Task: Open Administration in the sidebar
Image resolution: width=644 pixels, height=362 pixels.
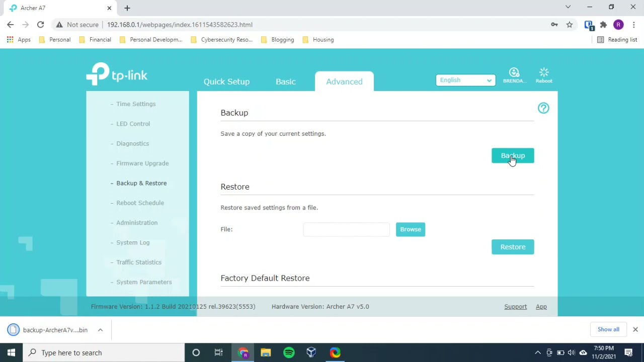Action: pos(137,223)
